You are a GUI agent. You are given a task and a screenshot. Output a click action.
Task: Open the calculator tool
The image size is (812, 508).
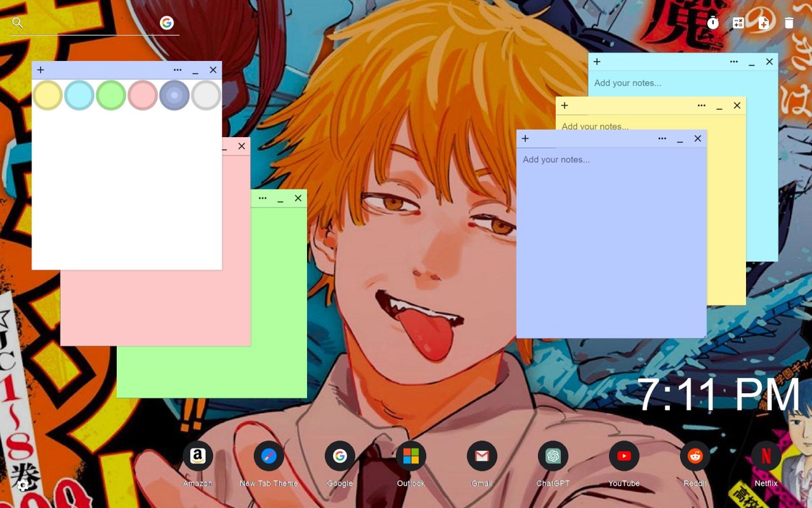738,23
